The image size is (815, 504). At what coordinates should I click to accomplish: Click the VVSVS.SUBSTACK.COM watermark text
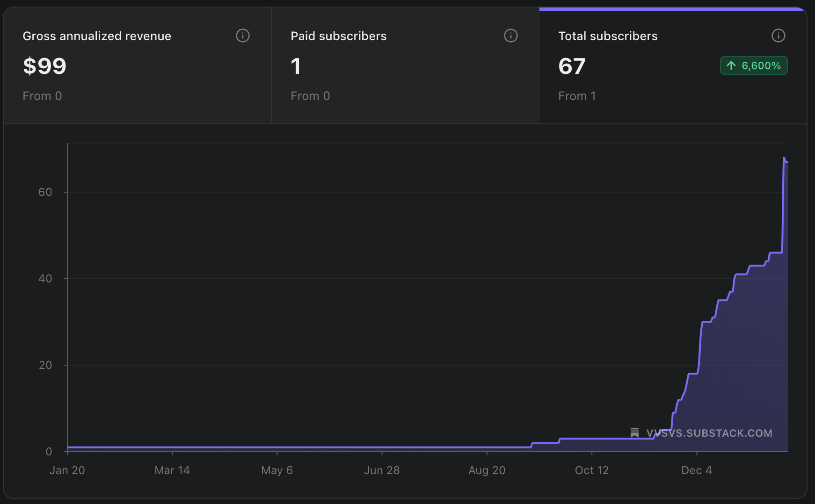(x=709, y=433)
